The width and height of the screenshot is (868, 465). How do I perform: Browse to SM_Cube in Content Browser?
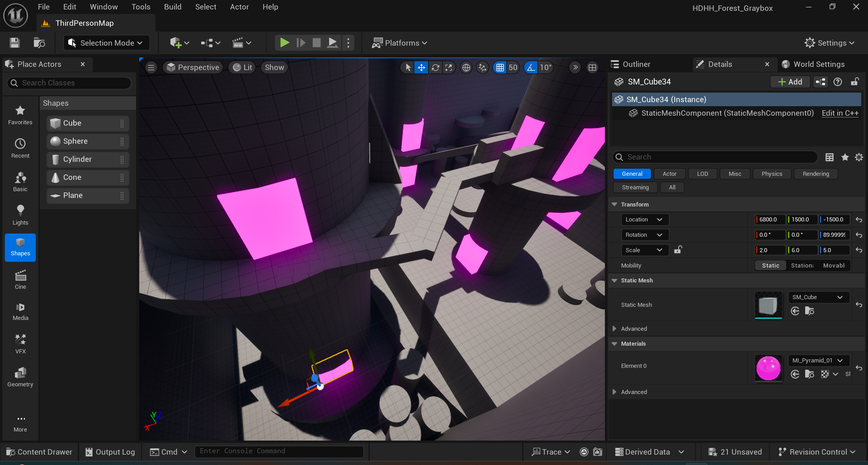(x=809, y=311)
